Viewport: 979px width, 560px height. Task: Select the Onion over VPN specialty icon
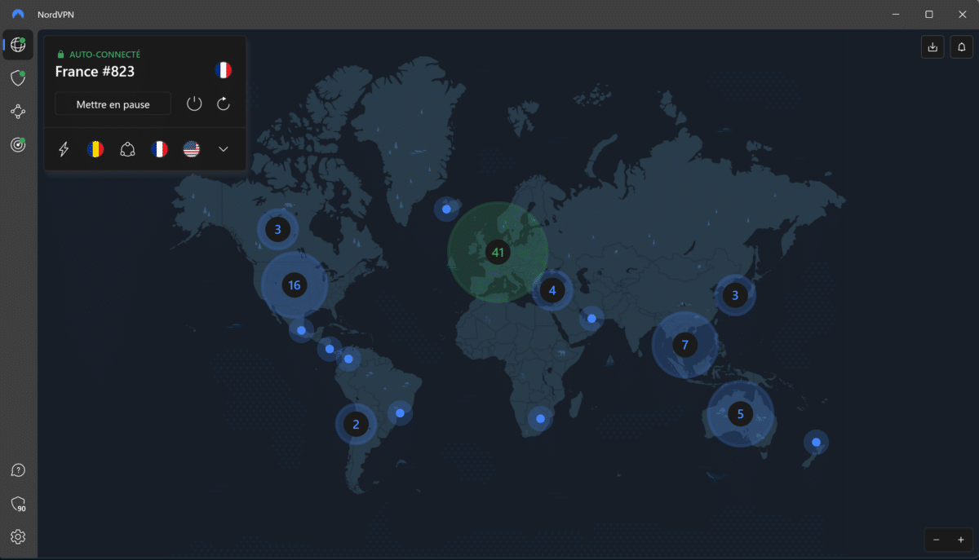(x=127, y=149)
